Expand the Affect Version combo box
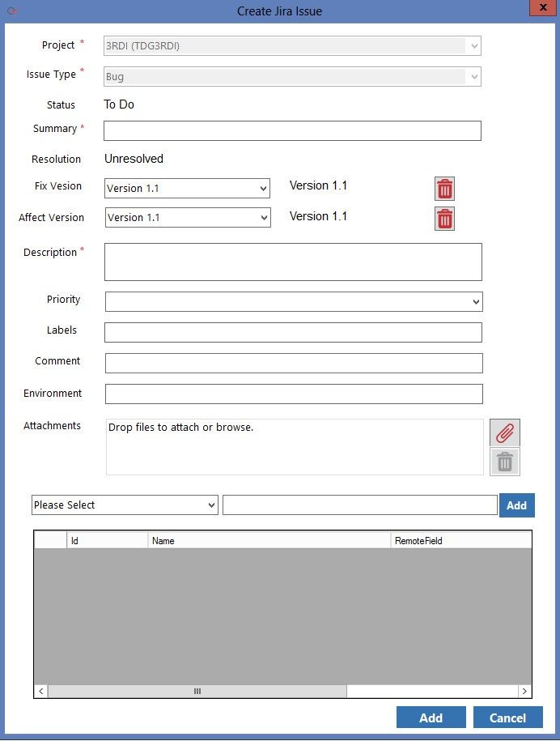This screenshot has height=741, width=560. click(x=188, y=217)
